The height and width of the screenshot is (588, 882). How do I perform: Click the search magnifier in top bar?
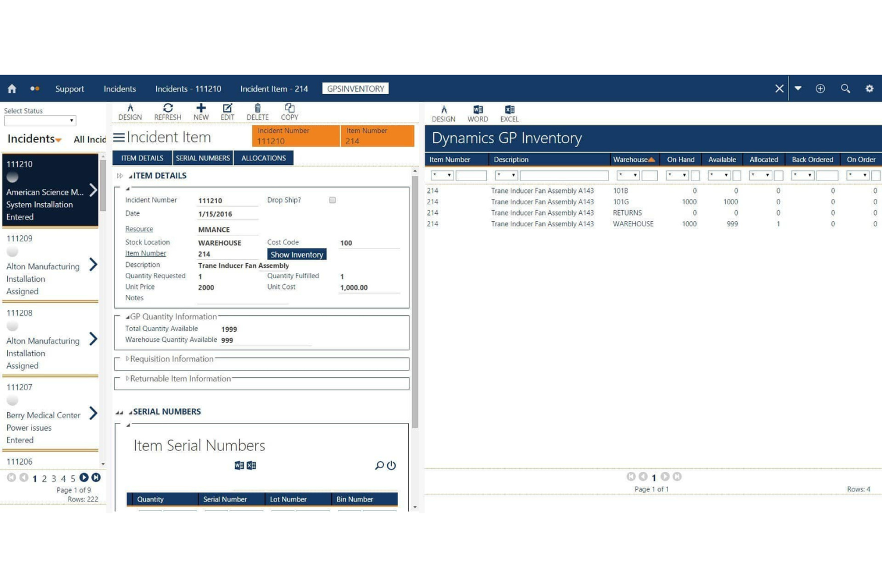[x=845, y=89]
